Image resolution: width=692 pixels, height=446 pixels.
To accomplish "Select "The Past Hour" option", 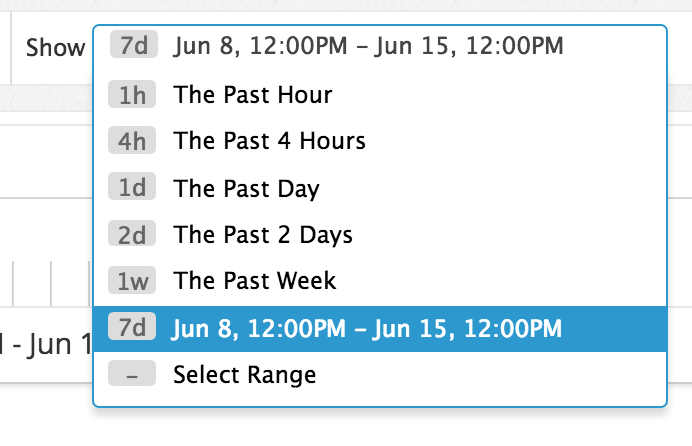I will tap(252, 95).
